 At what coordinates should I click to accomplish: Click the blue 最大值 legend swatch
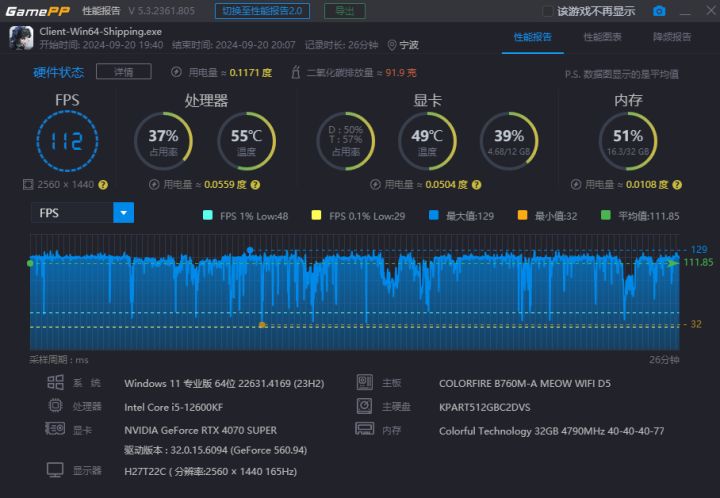point(433,215)
